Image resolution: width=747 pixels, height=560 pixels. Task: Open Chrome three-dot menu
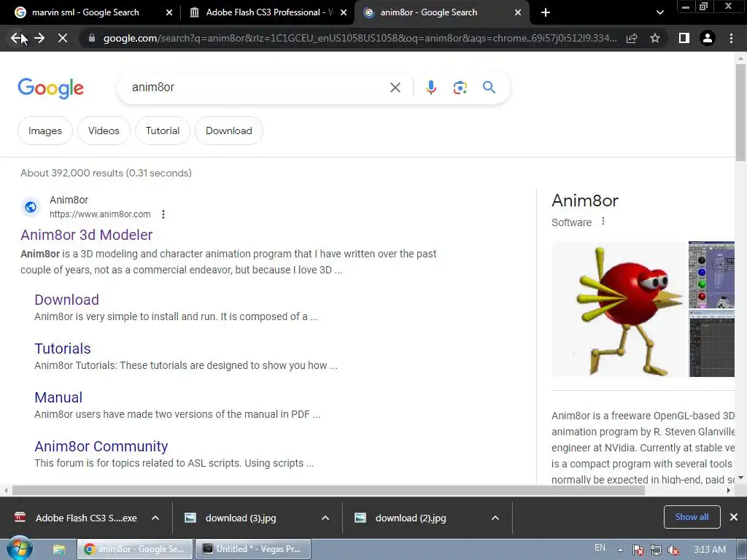pos(731,38)
